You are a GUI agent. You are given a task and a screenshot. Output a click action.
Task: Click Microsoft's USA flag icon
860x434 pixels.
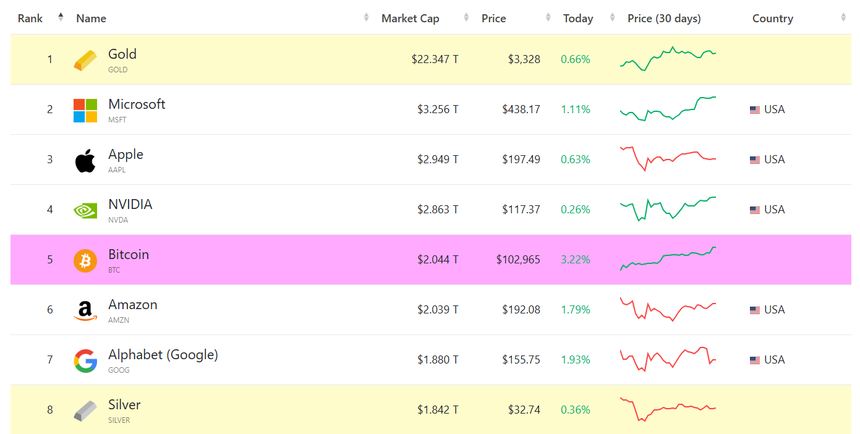755,110
